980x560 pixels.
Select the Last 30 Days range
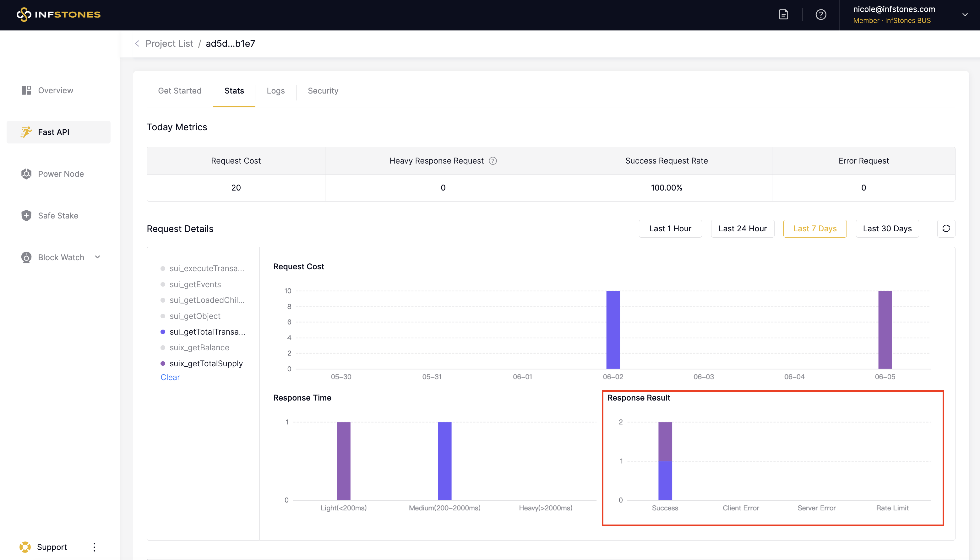click(x=887, y=229)
